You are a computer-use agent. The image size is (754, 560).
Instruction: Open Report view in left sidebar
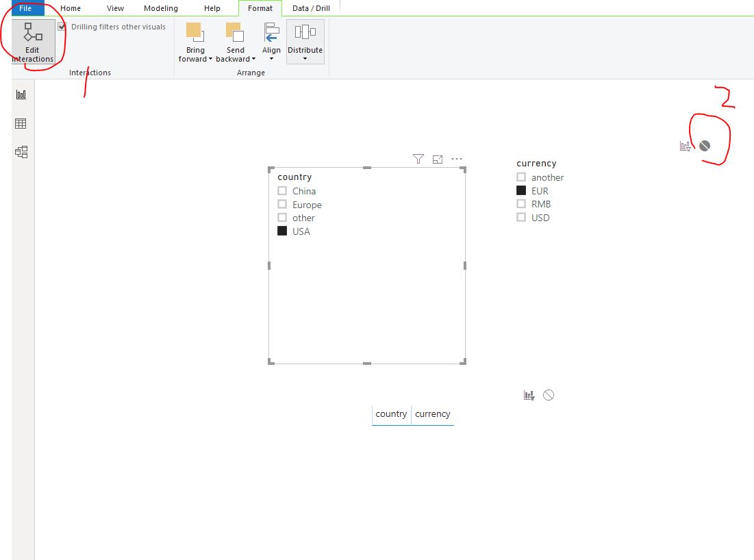tap(21, 94)
